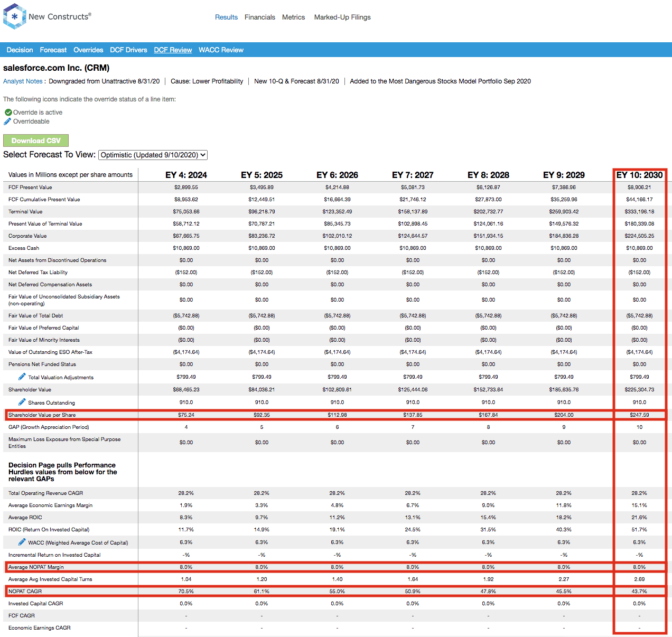672x637 pixels.
Task: Switch to the Overrides tab
Action: 88,50
